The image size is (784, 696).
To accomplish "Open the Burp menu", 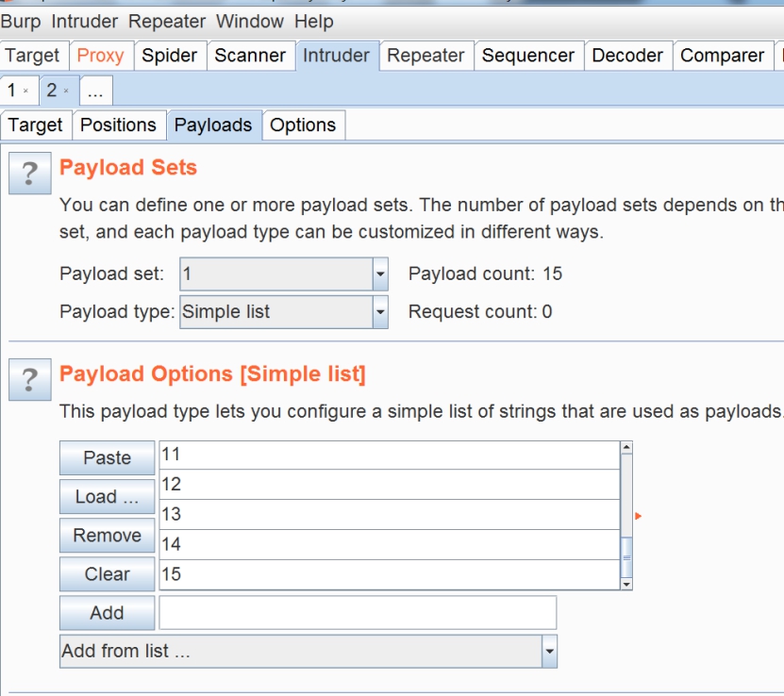I will 21,22.
